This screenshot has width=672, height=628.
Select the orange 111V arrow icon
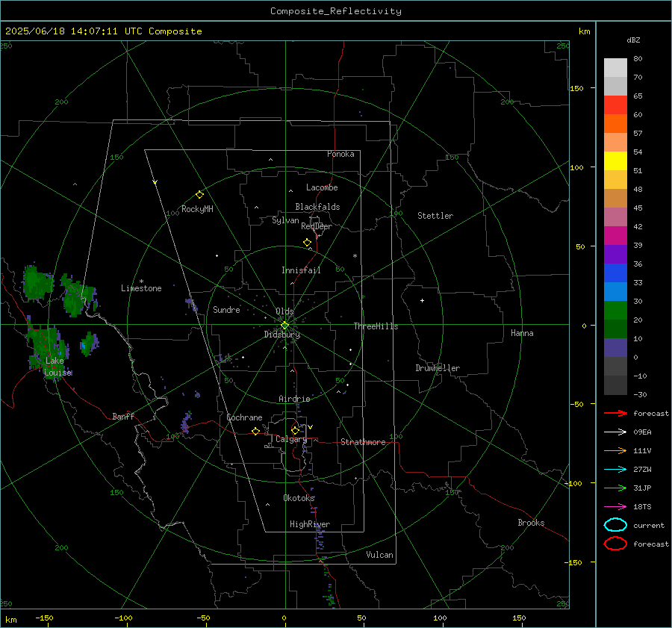(615, 450)
